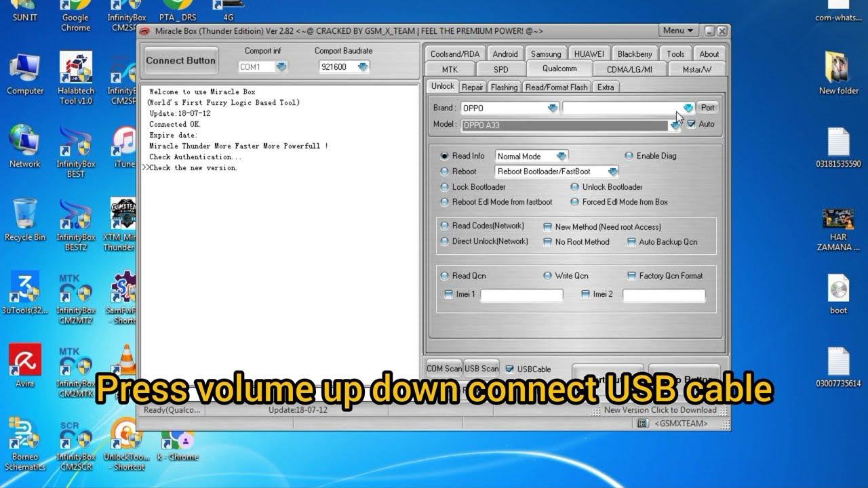The width and height of the screenshot is (868, 488).
Task: Open the Computer desktop icon
Action: 25,75
